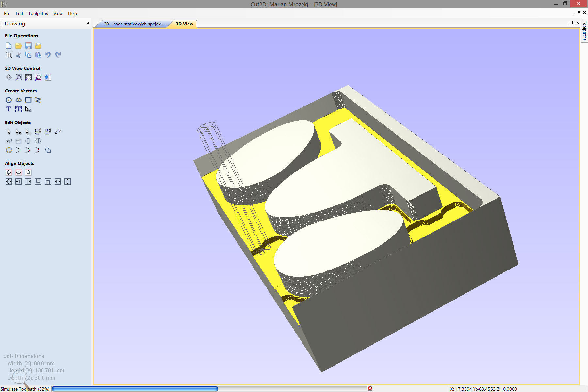Switch to the 30 - sada stativových spojek tab

(x=135, y=24)
